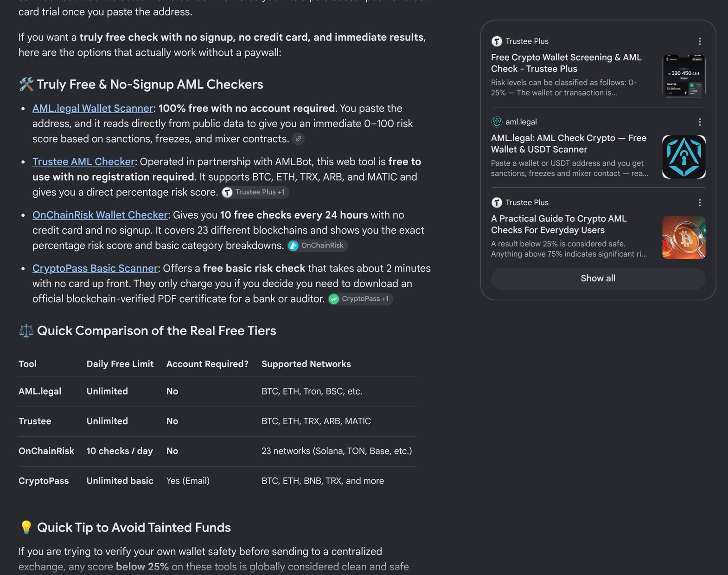Click the 'BTC, ETH, Tron, BSC, etc.' cell
This screenshot has width=728, height=575.
pos(312,391)
